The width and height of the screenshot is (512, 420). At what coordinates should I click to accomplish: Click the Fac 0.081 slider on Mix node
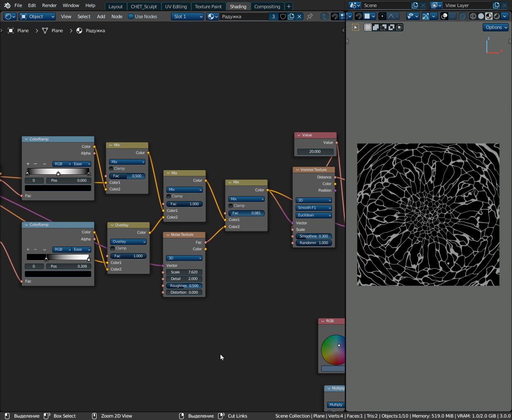247,213
